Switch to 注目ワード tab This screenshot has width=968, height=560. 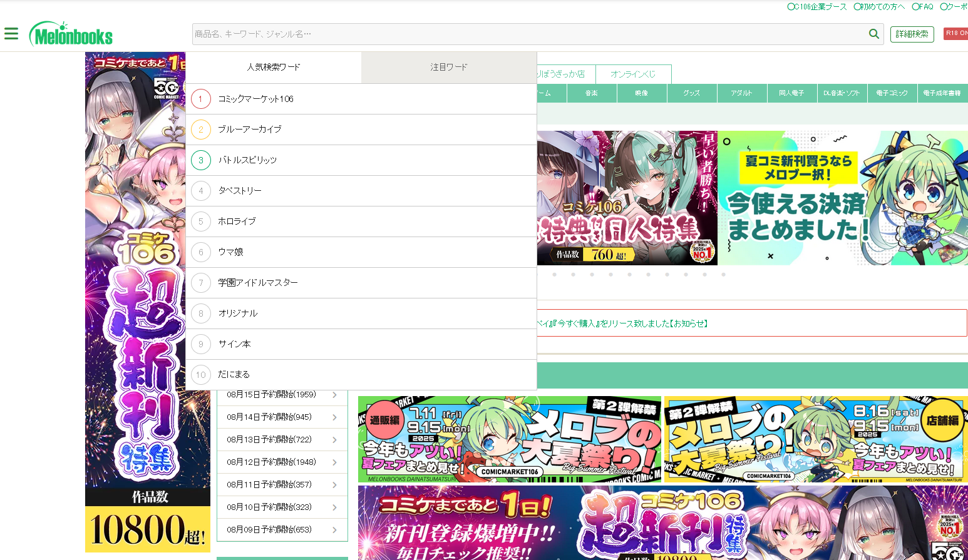pos(449,67)
